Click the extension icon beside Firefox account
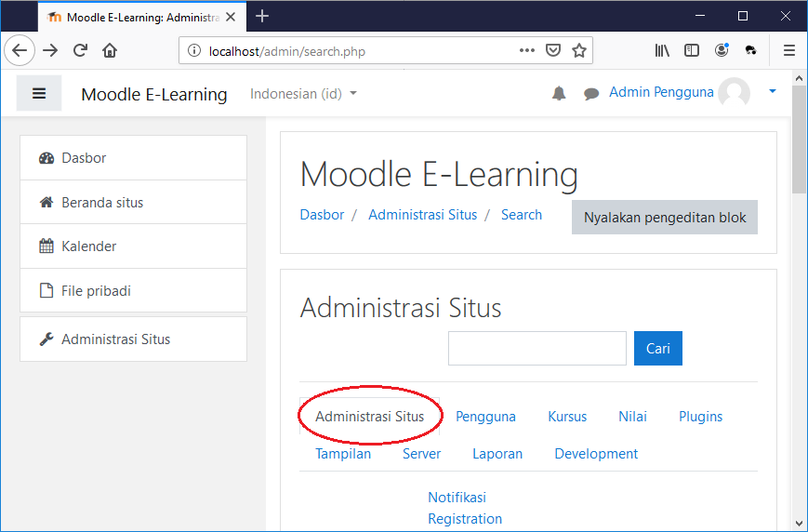The width and height of the screenshot is (808, 532). (750, 50)
